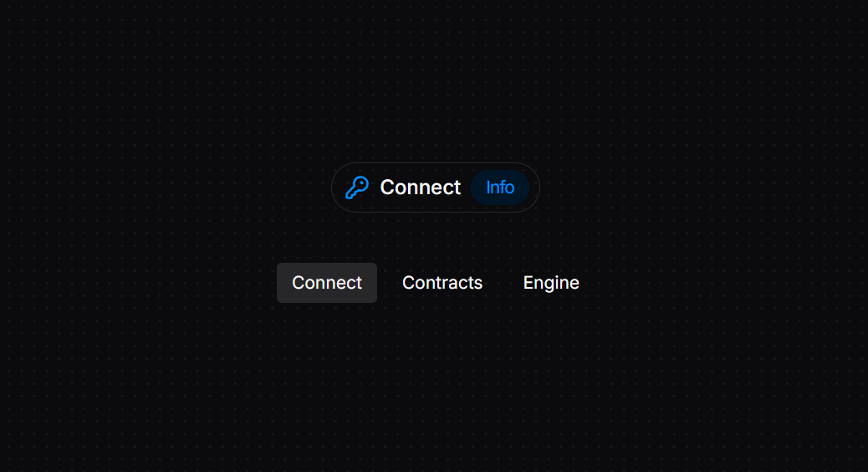
Task: Pick the Contracts tab between Connect and Engine
Action: (x=442, y=283)
